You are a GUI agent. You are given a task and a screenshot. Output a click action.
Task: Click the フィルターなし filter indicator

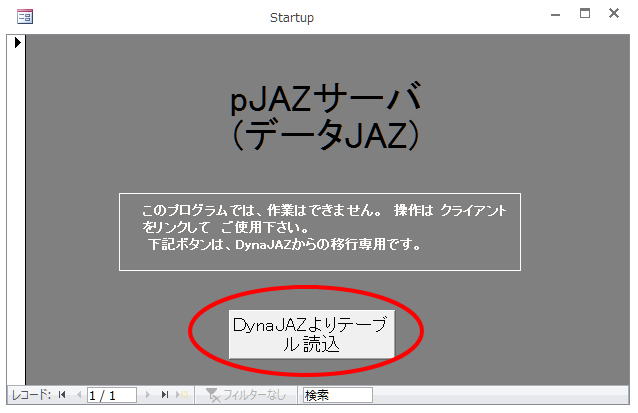tap(246, 395)
